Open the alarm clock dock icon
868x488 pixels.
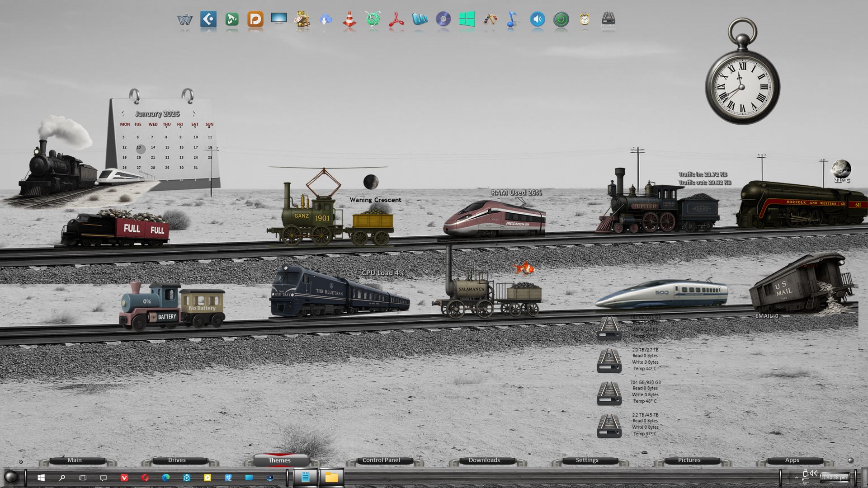[x=585, y=19]
